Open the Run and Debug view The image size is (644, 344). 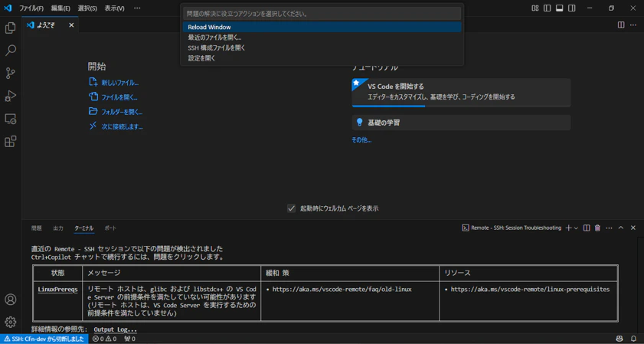10,97
